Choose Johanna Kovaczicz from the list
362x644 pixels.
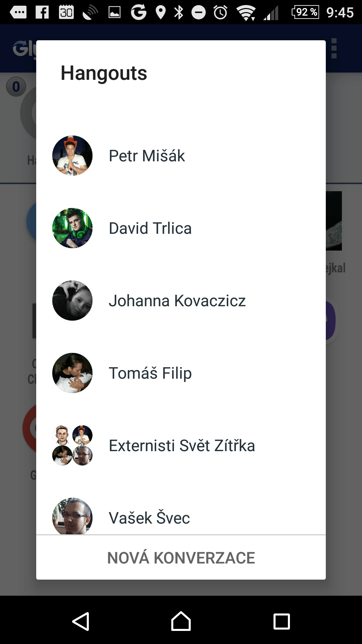coord(181,301)
